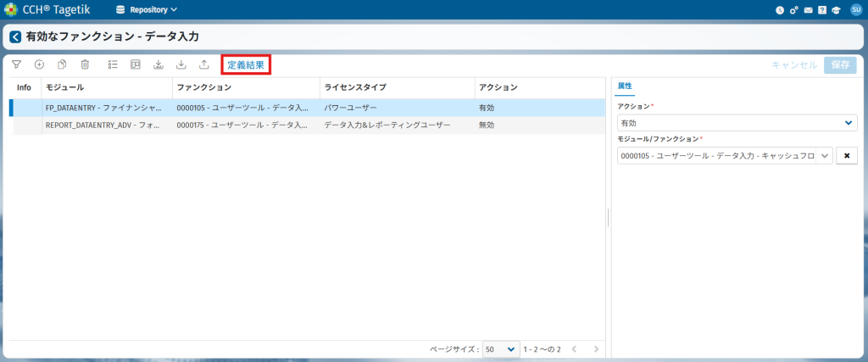Screen dimensions: 868x362
Task: Open the Repository dropdown menu
Action: [146, 10]
